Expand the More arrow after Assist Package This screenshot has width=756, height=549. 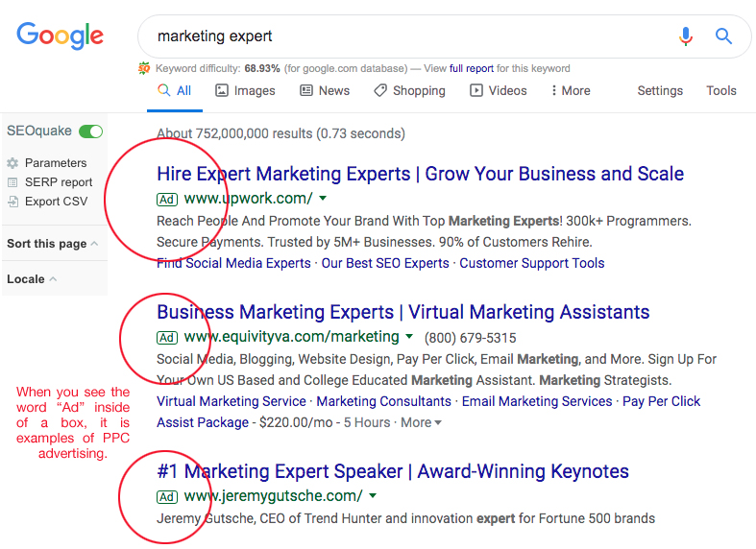(x=438, y=423)
